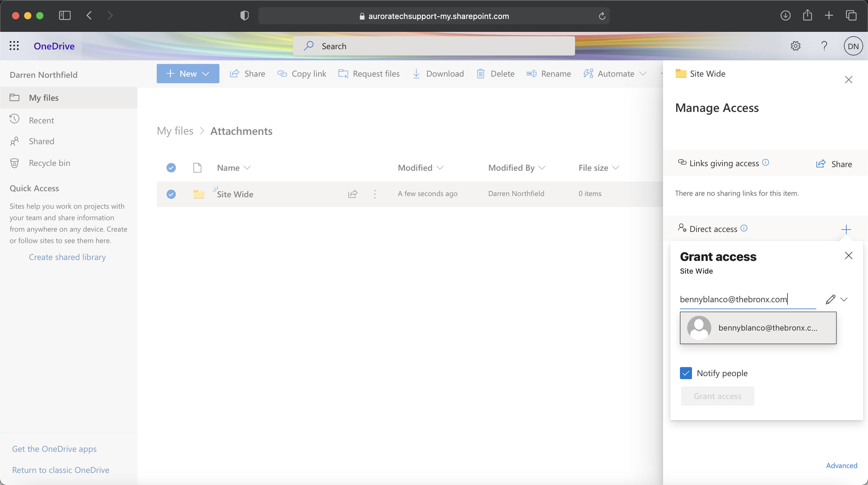
Task: Toggle the Notify people checkbox
Action: 686,373
